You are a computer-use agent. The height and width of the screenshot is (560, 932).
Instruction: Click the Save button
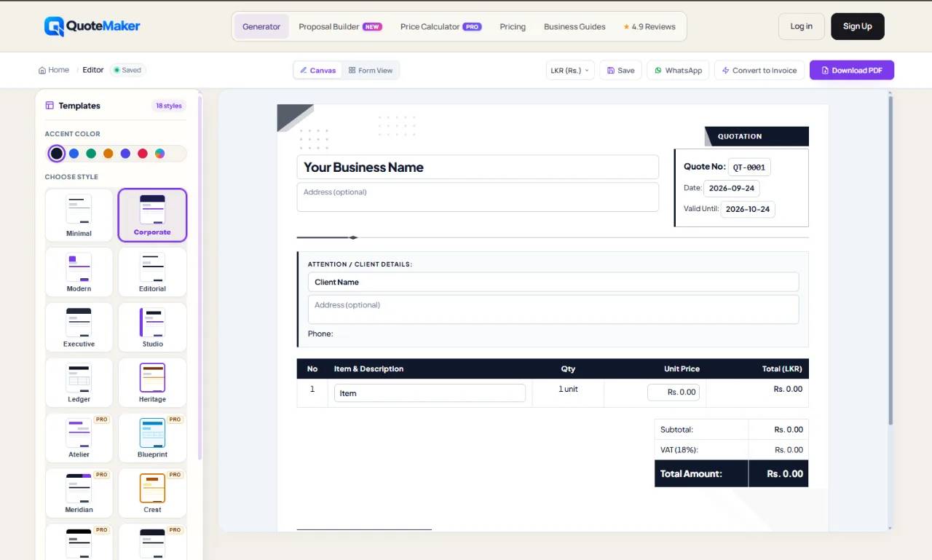(x=621, y=70)
